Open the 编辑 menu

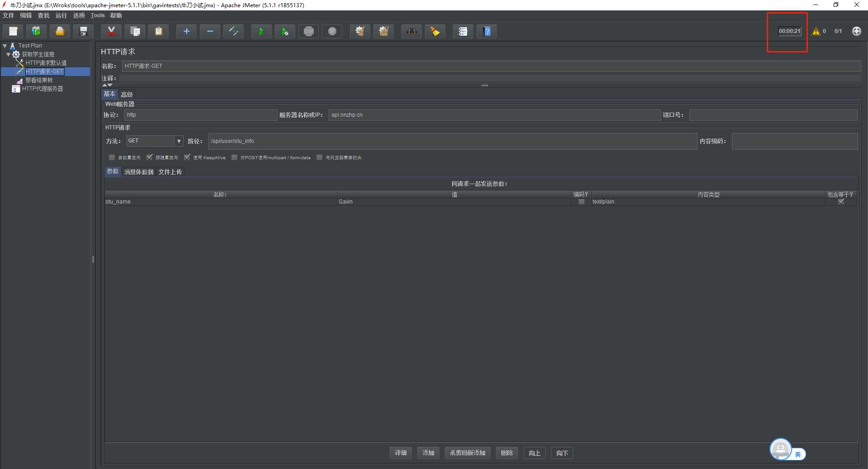(x=26, y=15)
